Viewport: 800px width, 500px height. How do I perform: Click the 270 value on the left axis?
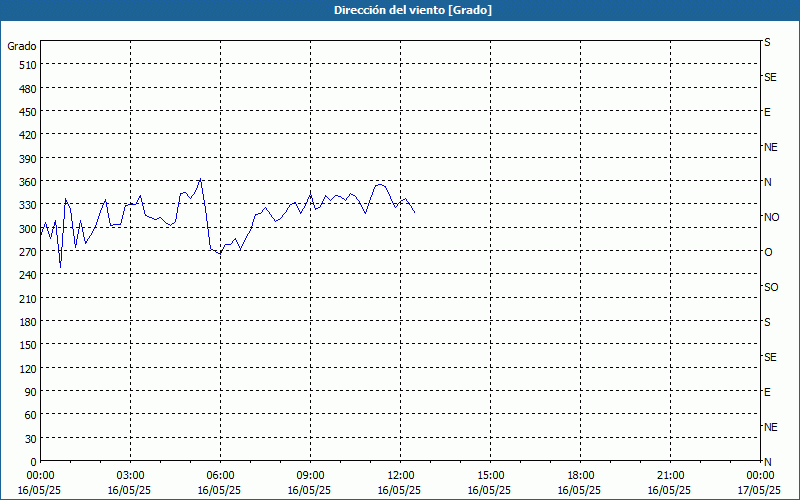[29, 252]
